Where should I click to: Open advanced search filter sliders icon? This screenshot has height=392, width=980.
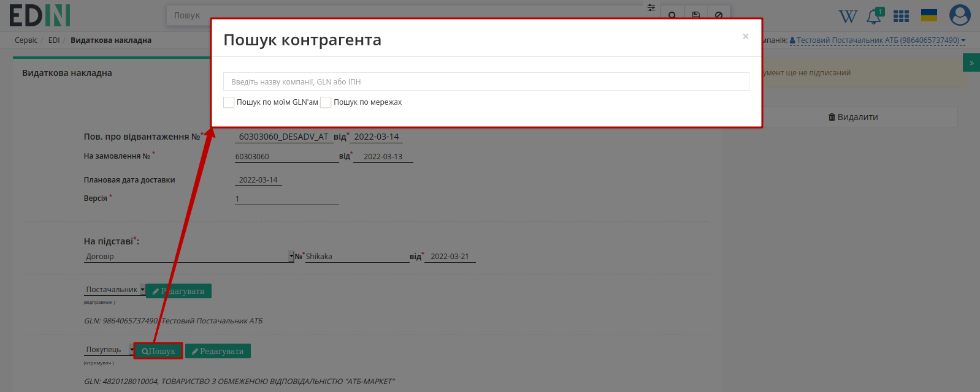(x=651, y=7)
